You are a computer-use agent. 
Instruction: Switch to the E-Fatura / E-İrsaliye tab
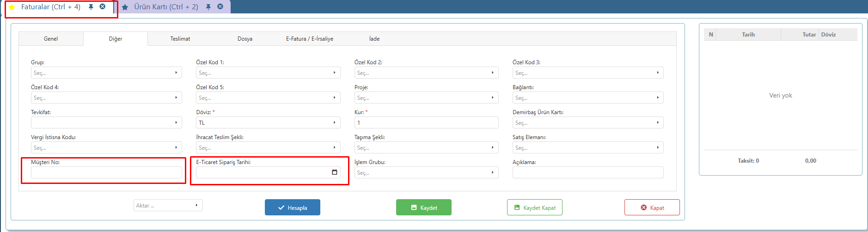[x=310, y=39]
